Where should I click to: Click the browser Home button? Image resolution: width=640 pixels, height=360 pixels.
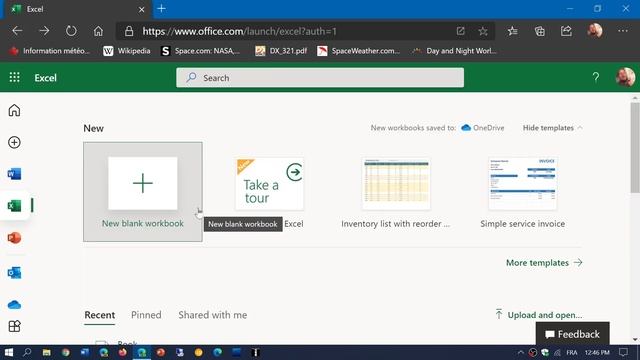pyautogui.click(x=98, y=31)
